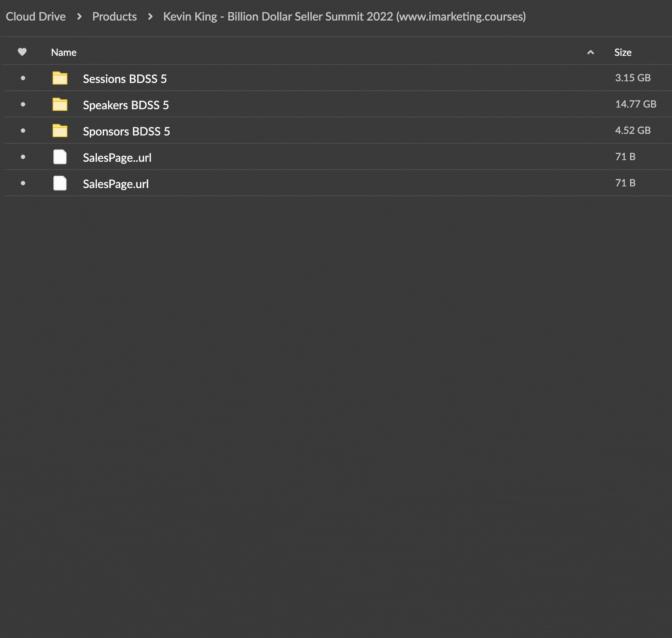Screen dimensions: 672x638
Task: Click the 14.77 GB size value
Action: (x=635, y=104)
